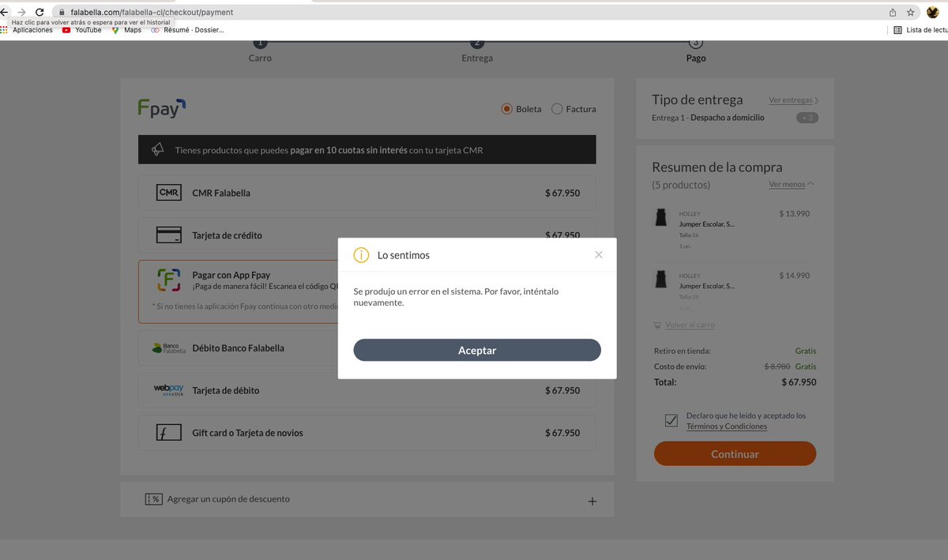Click the browser profile avatar
Image resolution: width=948 pixels, height=560 pixels.
933,13
